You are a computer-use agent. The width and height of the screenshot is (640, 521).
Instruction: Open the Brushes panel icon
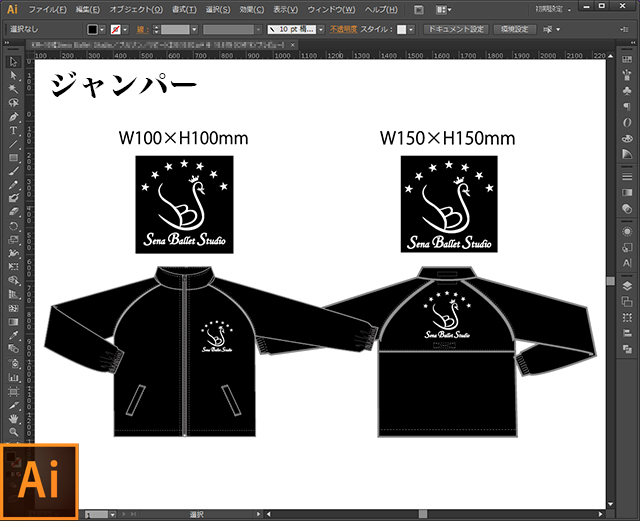coord(627,75)
